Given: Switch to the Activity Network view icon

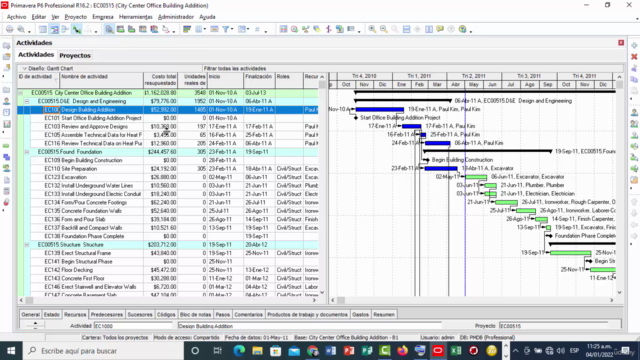Looking at the screenshot, I should [65, 29].
